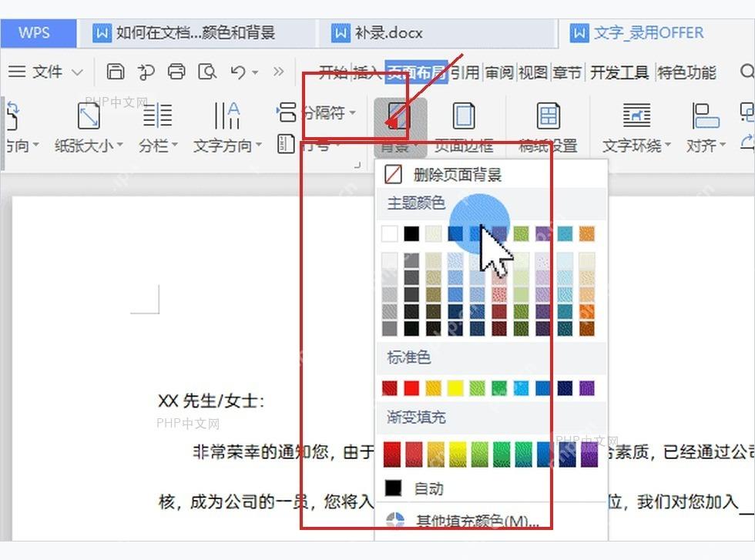Open the 如何在文档...颜色和背景 document tab
Image resolution: width=755 pixels, height=560 pixels.
tap(196, 33)
